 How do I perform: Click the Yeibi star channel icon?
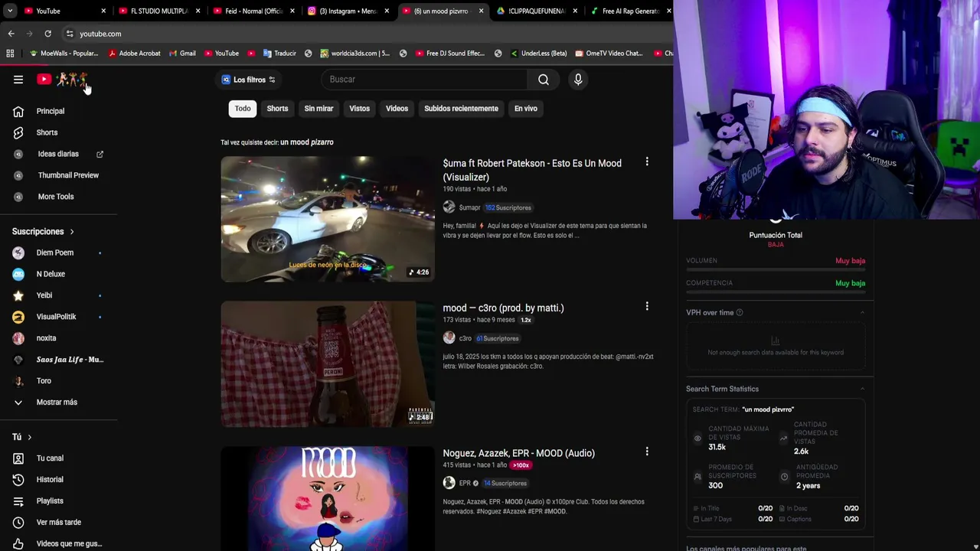18,295
